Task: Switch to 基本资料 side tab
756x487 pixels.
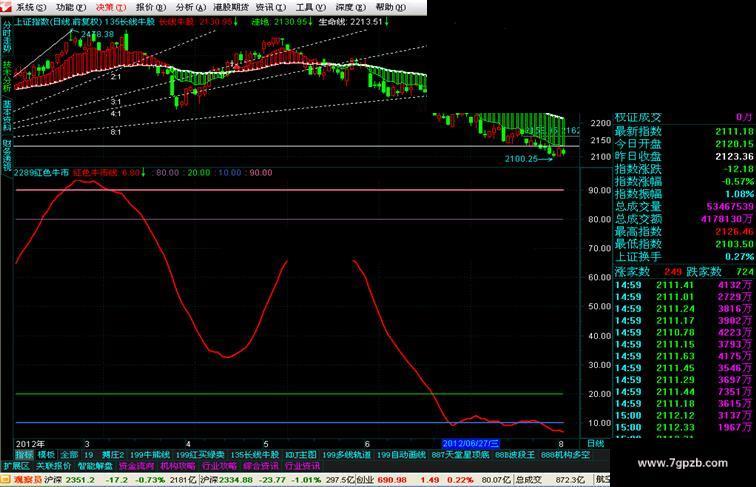Action: pos(7,116)
